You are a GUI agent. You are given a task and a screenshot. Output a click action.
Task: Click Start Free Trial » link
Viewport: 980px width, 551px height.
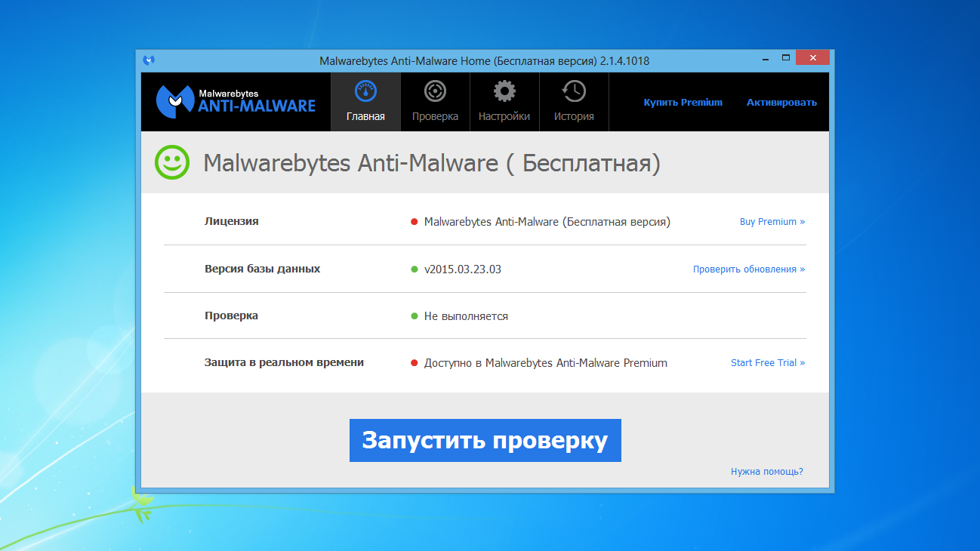(768, 363)
